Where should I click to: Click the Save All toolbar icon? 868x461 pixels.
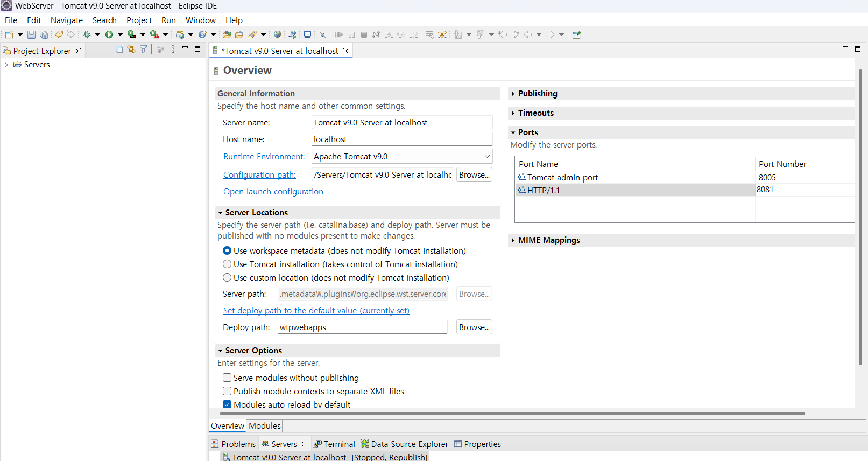(x=44, y=34)
